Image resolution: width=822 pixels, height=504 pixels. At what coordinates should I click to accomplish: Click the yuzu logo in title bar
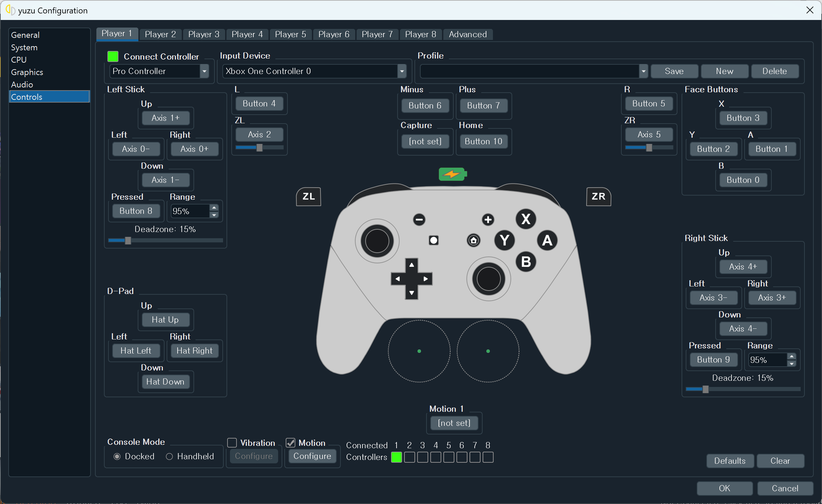10,10
